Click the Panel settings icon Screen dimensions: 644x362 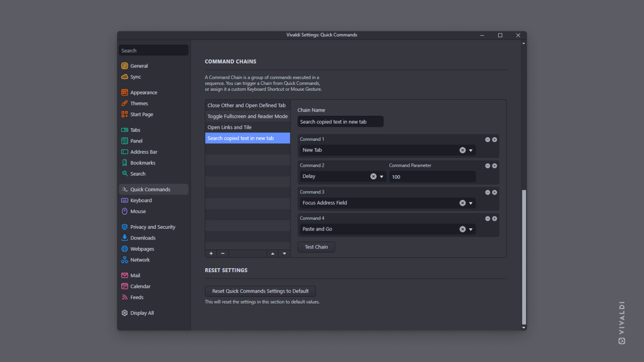pos(125,141)
